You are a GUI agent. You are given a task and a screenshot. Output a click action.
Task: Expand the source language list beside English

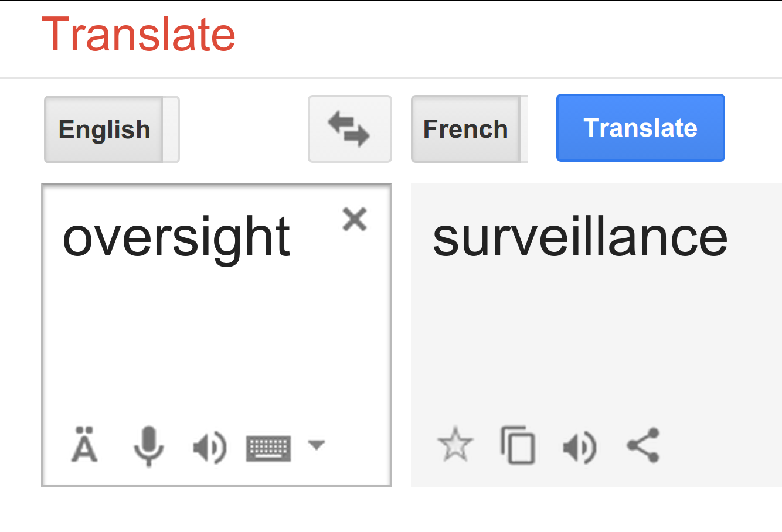click(x=171, y=129)
